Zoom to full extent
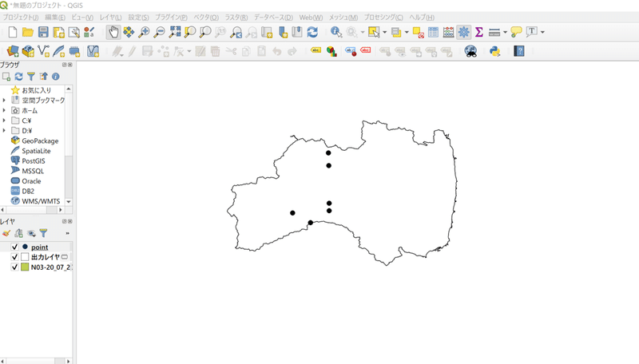Viewport: 639px width, 364px height. [175, 32]
